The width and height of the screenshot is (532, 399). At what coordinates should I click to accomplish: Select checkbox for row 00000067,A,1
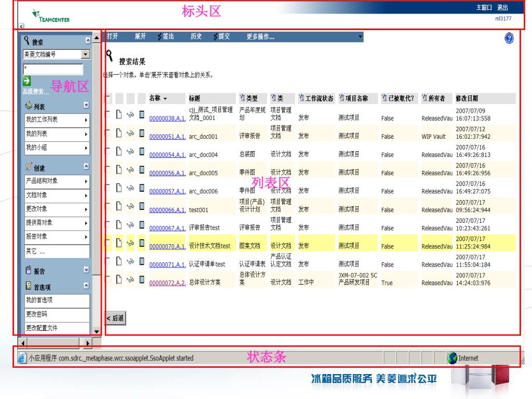coord(108,224)
